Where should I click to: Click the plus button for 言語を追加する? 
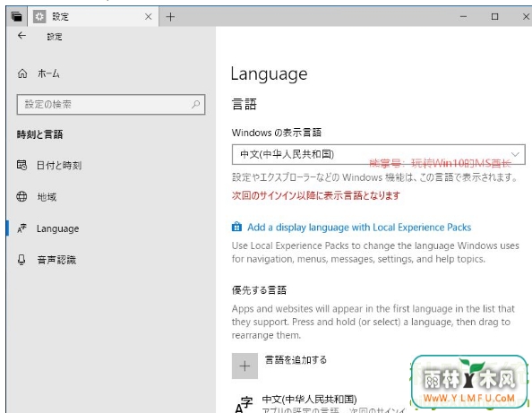(245, 366)
